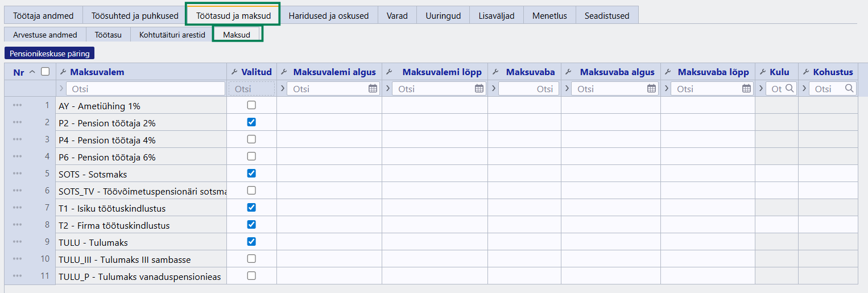The height and width of the screenshot is (293, 868).
Task: Open calendar picker in Maksuvaba algus filter
Action: (x=652, y=89)
